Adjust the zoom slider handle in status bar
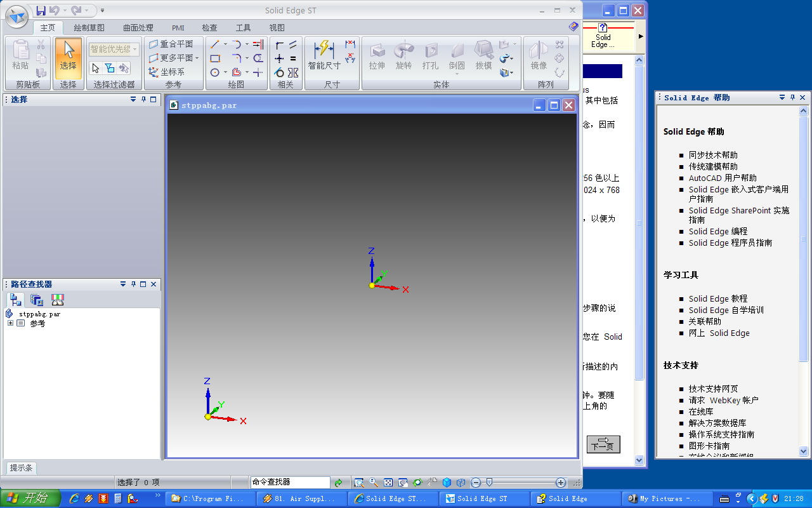Screen dimensions: 812x508 [x=489, y=483]
